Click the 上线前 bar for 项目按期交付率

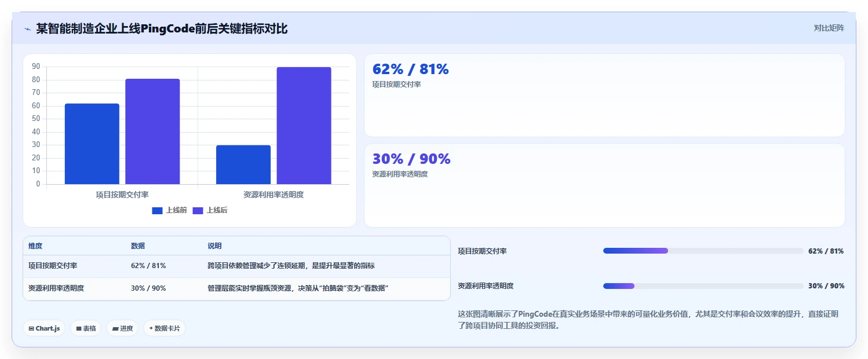92,144
